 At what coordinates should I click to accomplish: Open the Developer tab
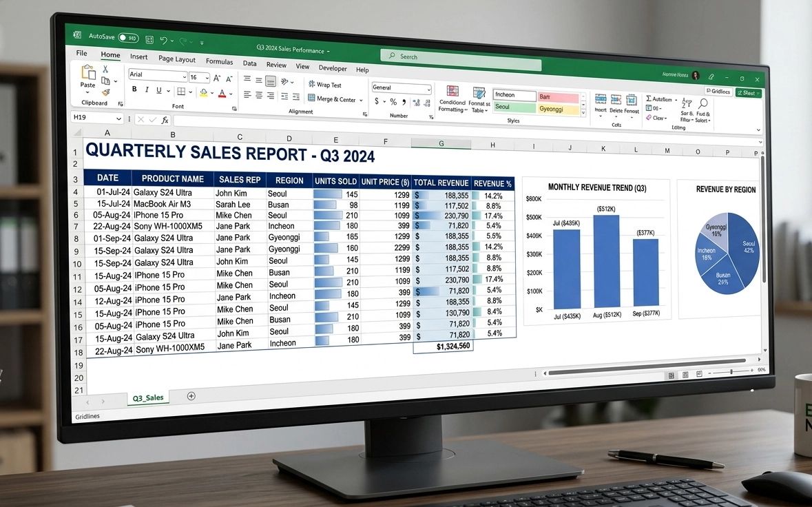pos(333,68)
